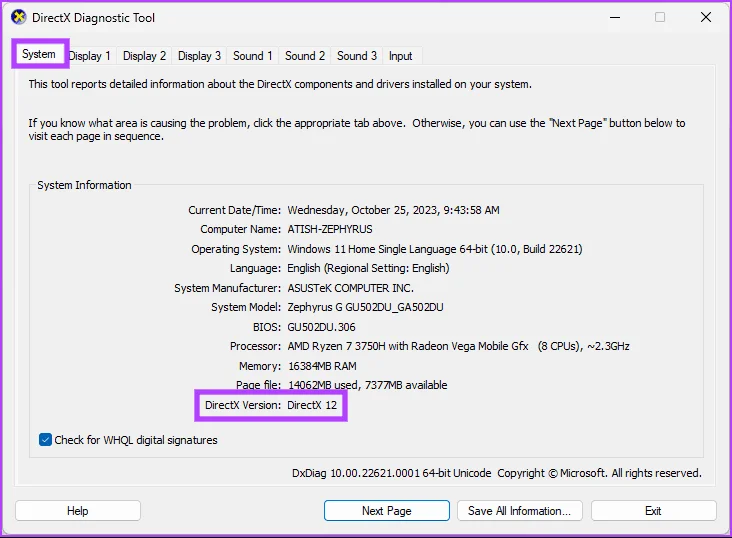Close the DirectX Diagnostic Tool window
This screenshot has width=732, height=538.
[706, 18]
